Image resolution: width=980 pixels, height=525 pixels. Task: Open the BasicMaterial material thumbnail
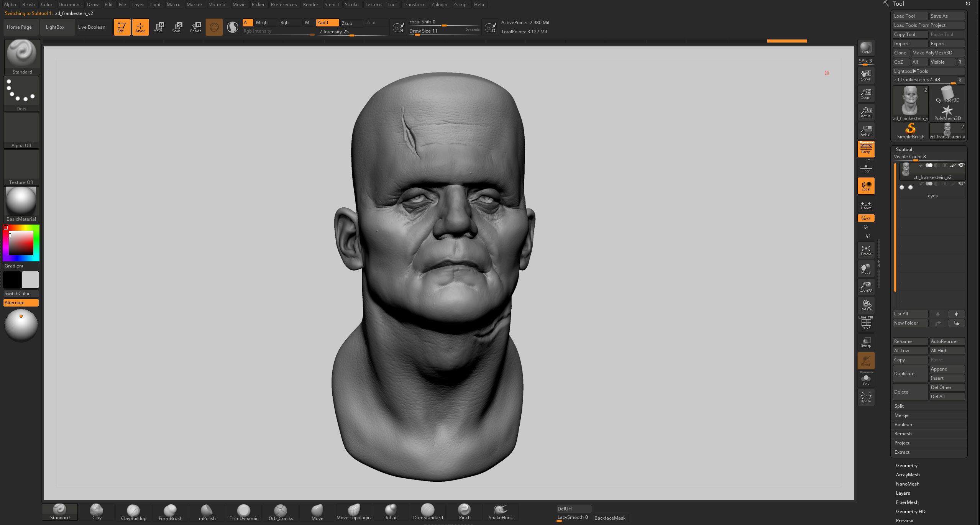click(21, 204)
